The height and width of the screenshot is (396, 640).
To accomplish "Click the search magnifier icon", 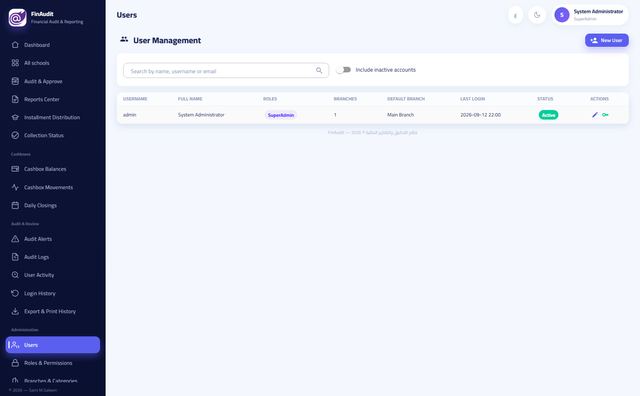I will point(319,71).
